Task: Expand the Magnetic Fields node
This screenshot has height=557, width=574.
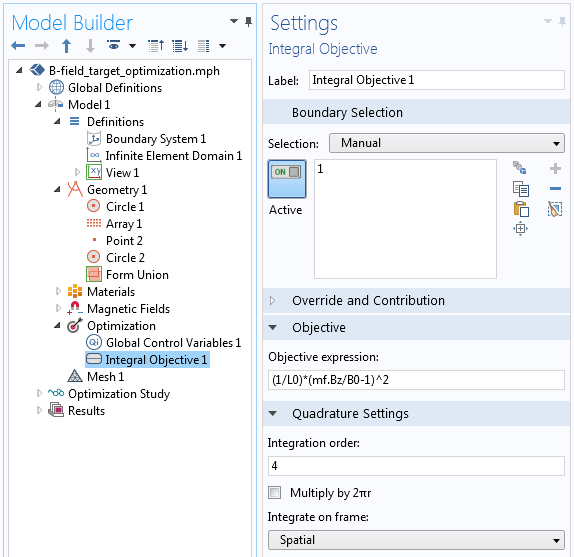Action: 58,309
